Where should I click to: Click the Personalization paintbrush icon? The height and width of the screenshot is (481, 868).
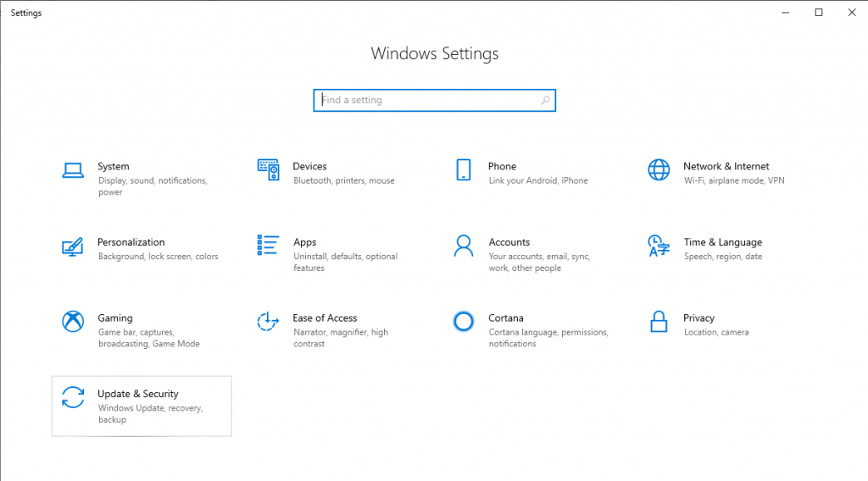(x=73, y=246)
